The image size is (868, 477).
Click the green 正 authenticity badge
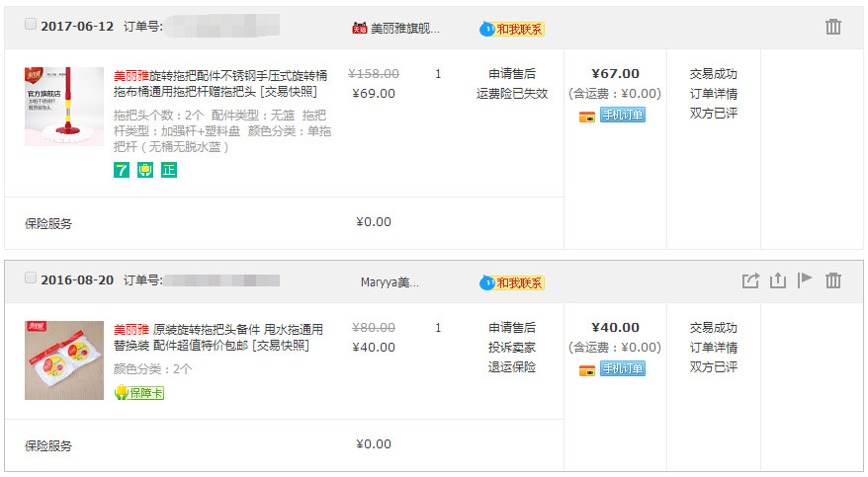[169, 170]
